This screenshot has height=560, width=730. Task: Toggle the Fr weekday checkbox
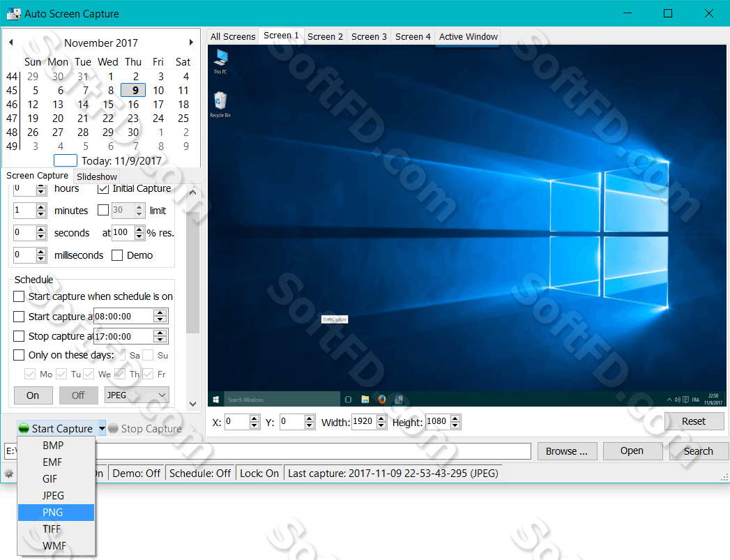click(x=148, y=374)
